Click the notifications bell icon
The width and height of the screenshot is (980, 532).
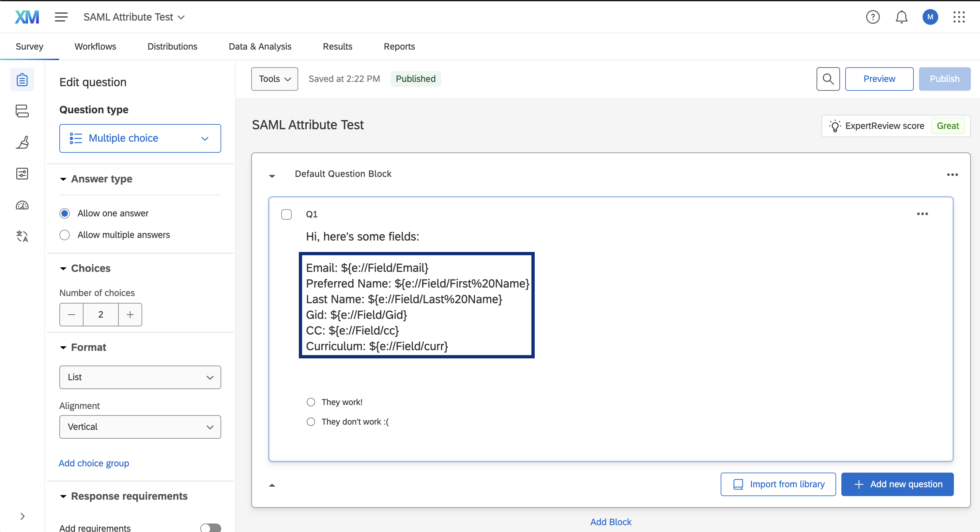click(x=901, y=17)
